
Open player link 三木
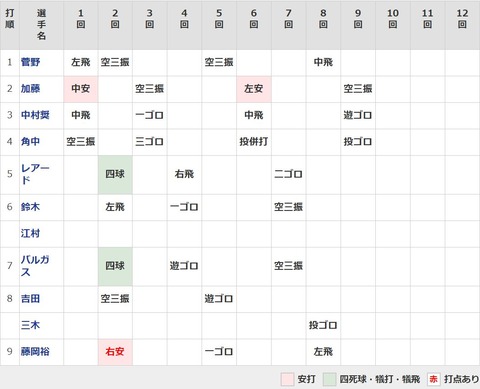click(30, 325)
